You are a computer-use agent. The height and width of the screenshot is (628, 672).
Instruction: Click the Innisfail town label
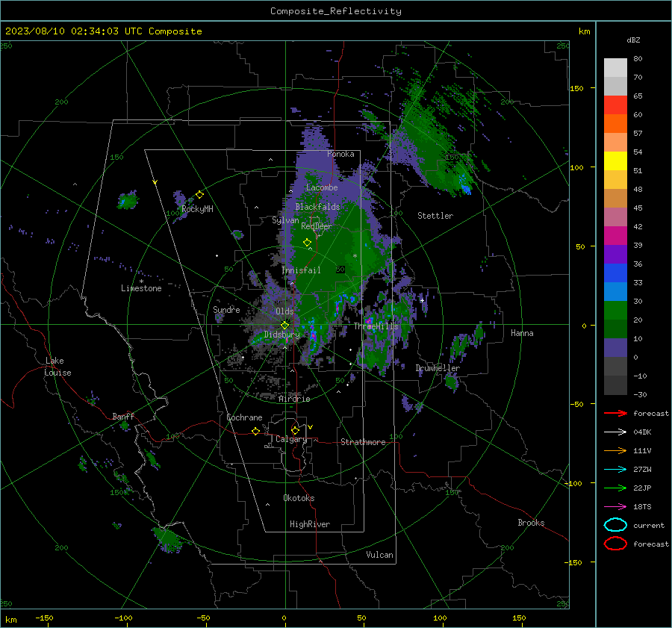301,270
